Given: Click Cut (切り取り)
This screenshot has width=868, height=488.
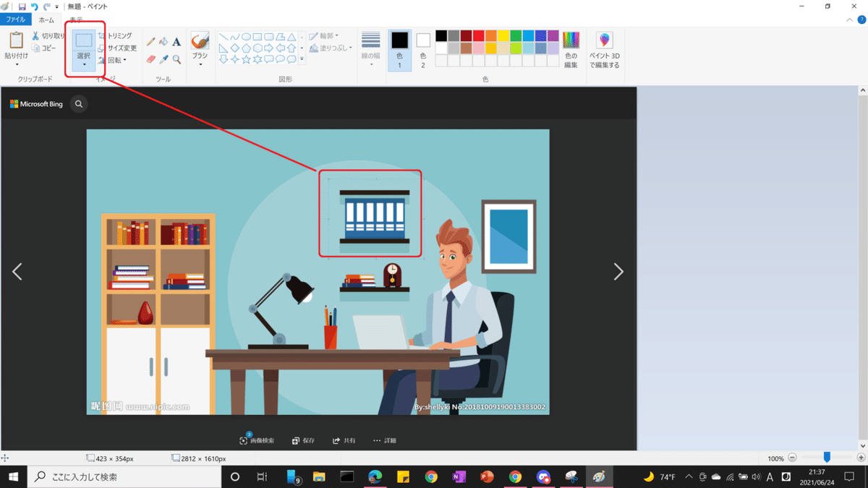Looking at the screenshot, I should click(x=48, y=35).
